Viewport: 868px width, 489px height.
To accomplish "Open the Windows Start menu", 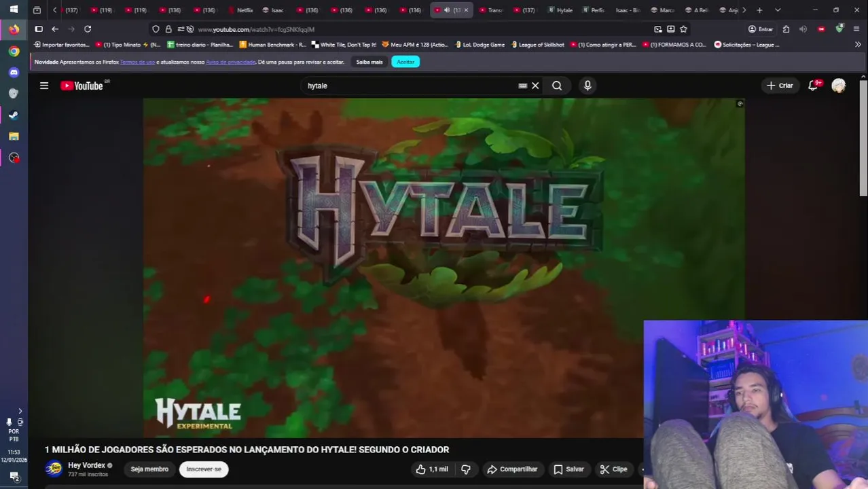I will click(x=14, y=10).
